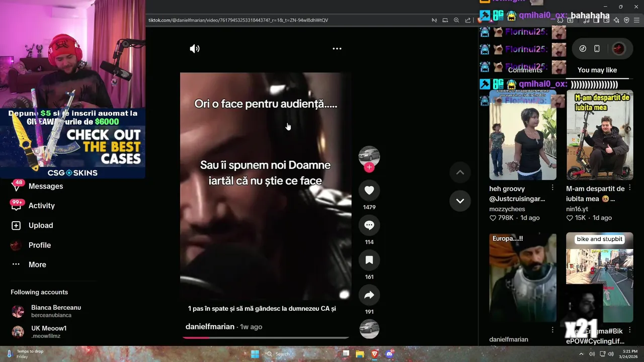Open Windows Start button
The image size is (644, 362).
255,354
